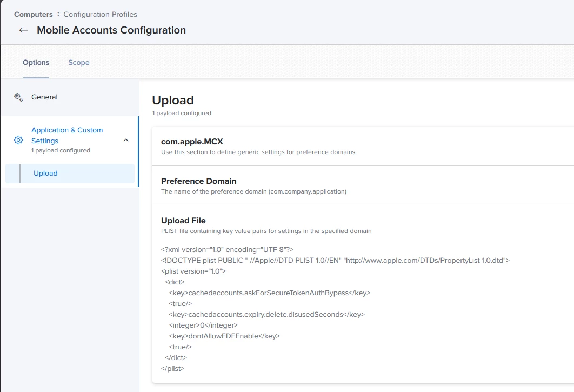
Task: Click the com.apple.MCX section heading
Action: click(192, 142)
